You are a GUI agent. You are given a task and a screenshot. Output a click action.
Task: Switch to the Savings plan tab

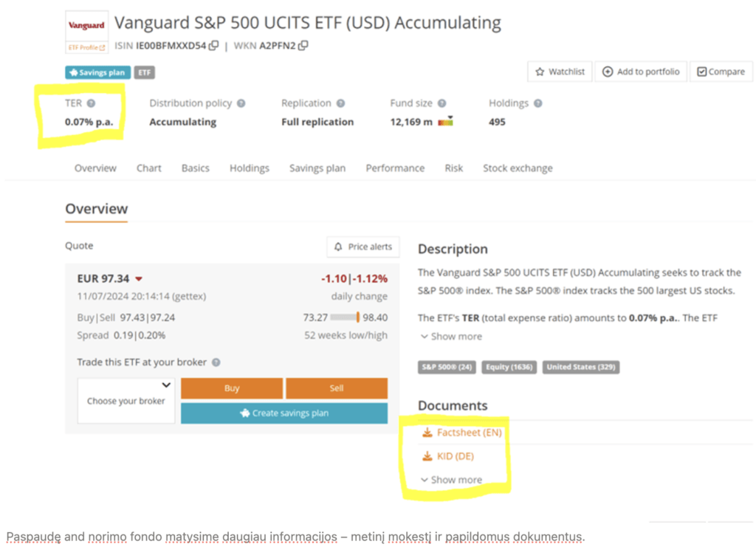(317, 168)
